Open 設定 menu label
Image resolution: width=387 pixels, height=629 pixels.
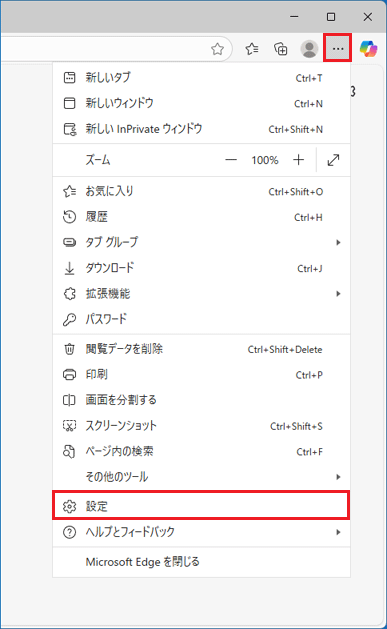point(97,506)
